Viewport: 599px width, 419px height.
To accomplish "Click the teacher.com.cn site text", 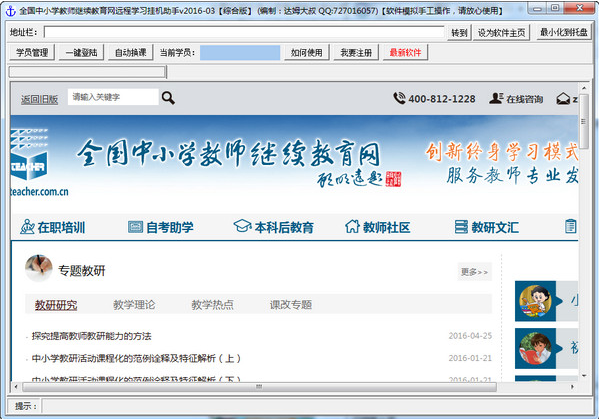I will point(39,191).
